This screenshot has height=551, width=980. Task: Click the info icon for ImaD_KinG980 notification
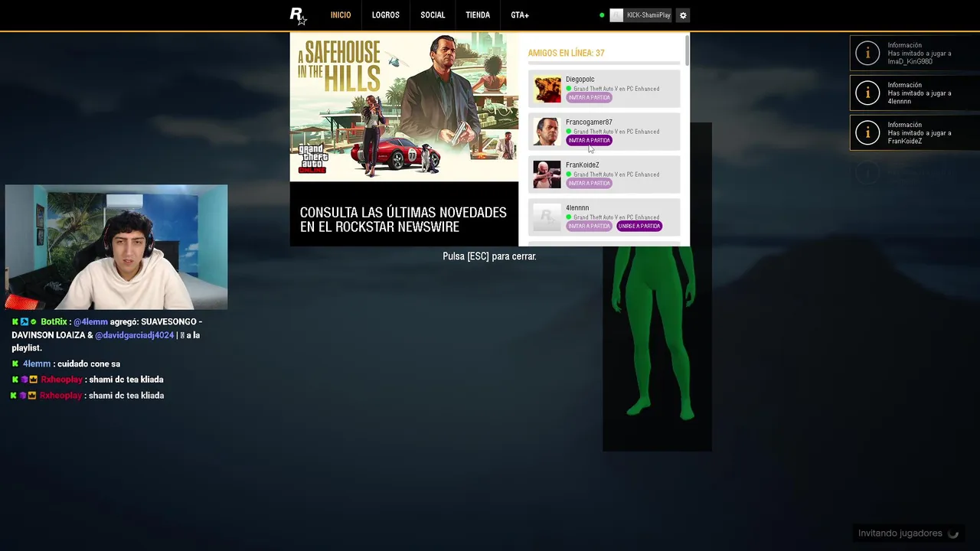[867, 53]
